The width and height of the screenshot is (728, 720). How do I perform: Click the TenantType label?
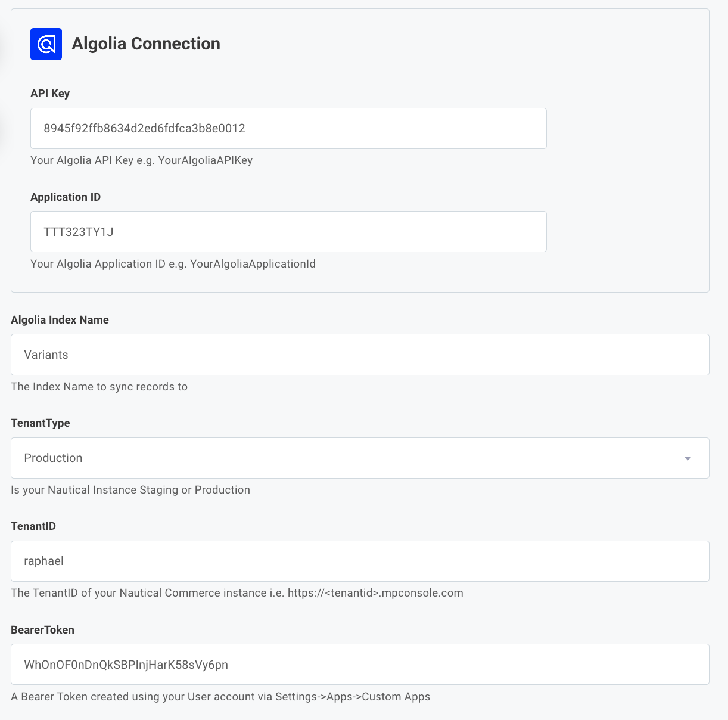40,423
